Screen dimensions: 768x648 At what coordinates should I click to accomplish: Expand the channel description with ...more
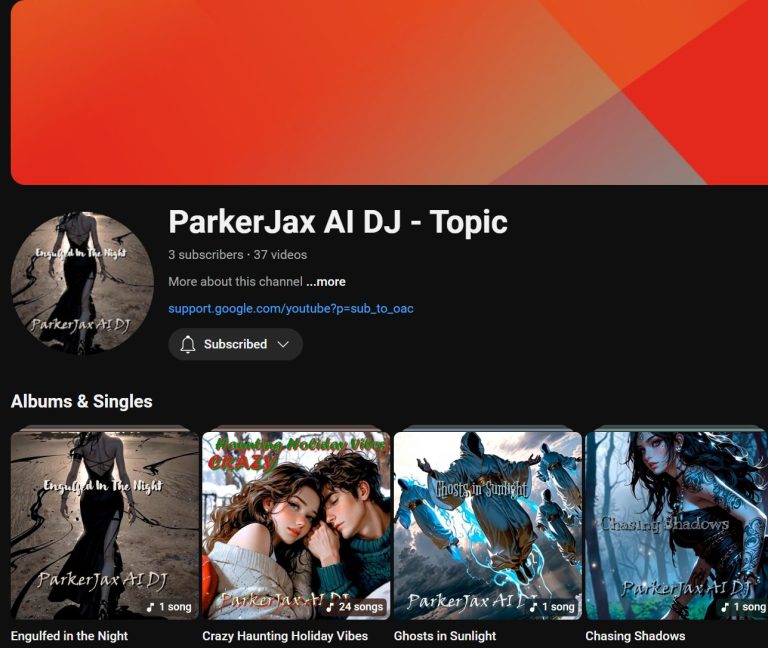tap(326, 282)
